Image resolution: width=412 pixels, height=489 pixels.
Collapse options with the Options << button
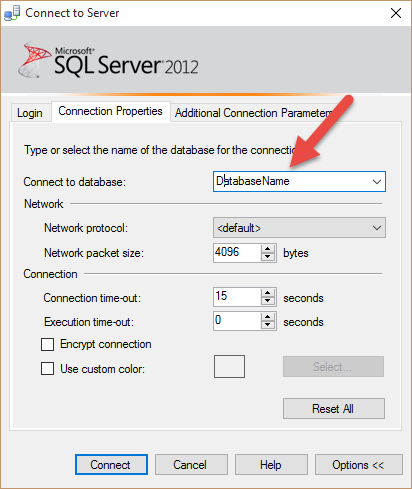click(359, 464)
